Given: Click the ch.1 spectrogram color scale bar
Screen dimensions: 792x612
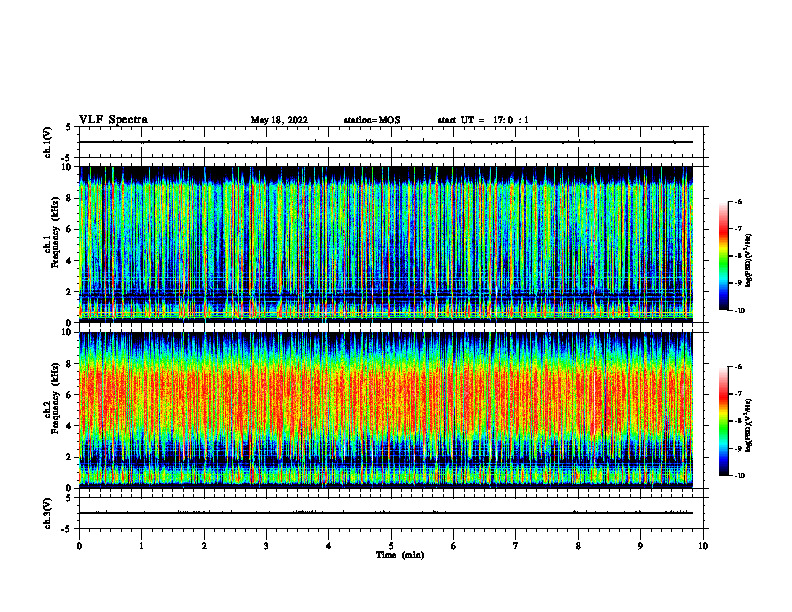Looking at the screenshot, I should click(x=724, y=256).
